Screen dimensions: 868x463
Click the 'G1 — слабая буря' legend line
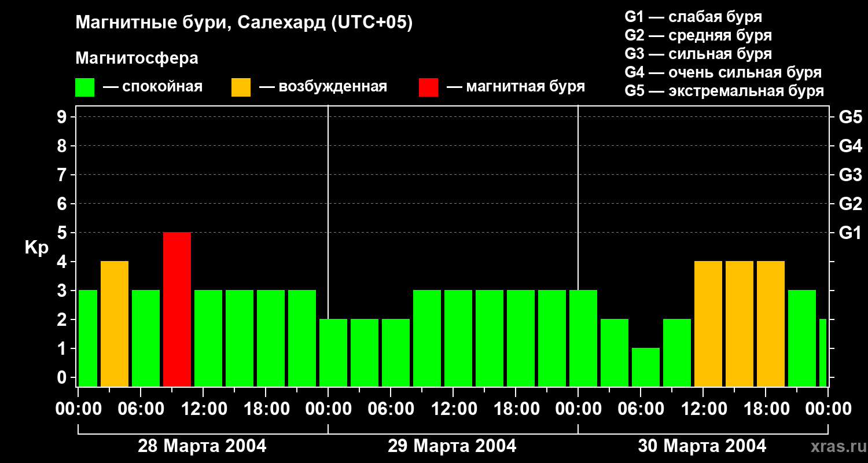693,17
